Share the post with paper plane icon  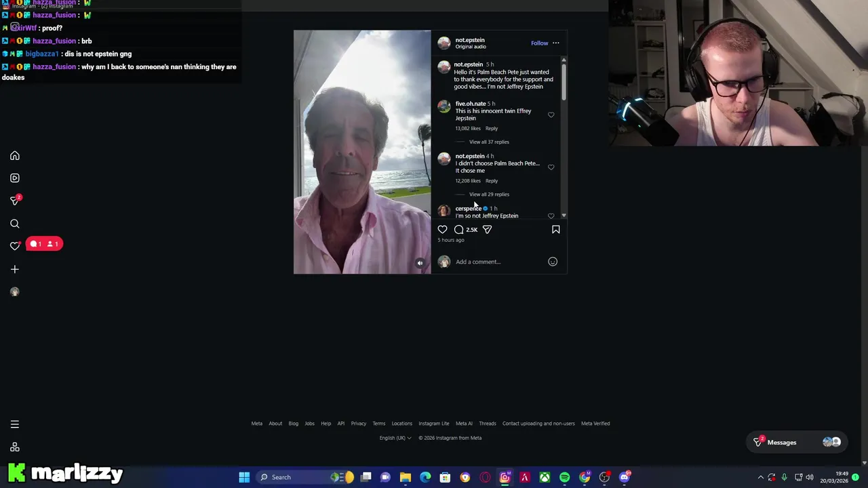[x=487, y=230]
